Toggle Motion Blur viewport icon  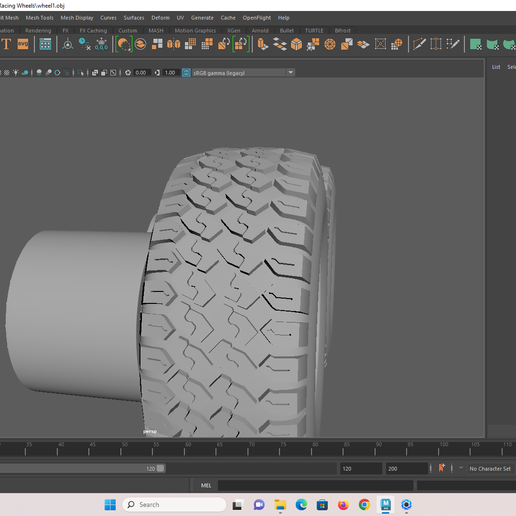(48, 73)
